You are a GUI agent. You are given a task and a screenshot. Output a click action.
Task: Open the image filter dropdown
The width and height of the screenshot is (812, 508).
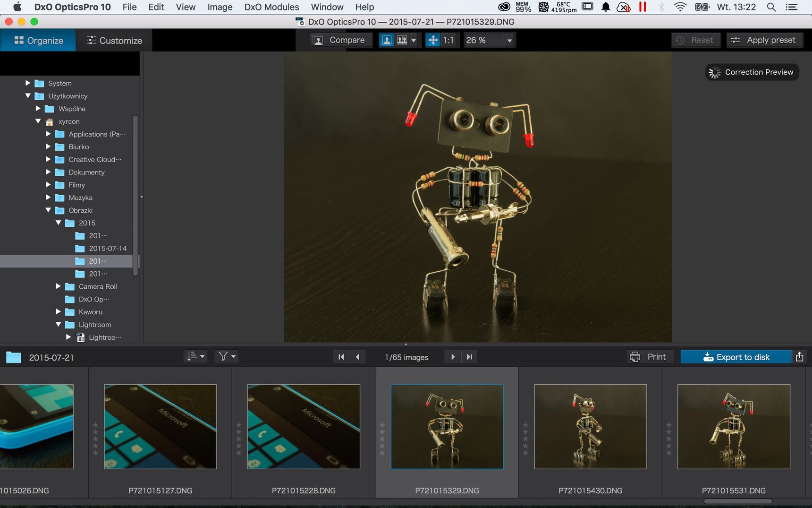pyautogui.click(x=226, y=357)
